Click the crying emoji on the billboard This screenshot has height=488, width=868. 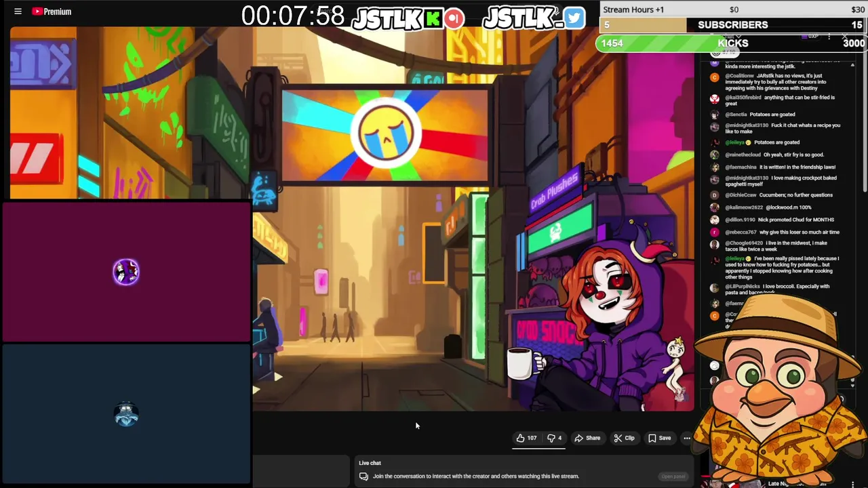pyautogui.click(x=386, y=132)
